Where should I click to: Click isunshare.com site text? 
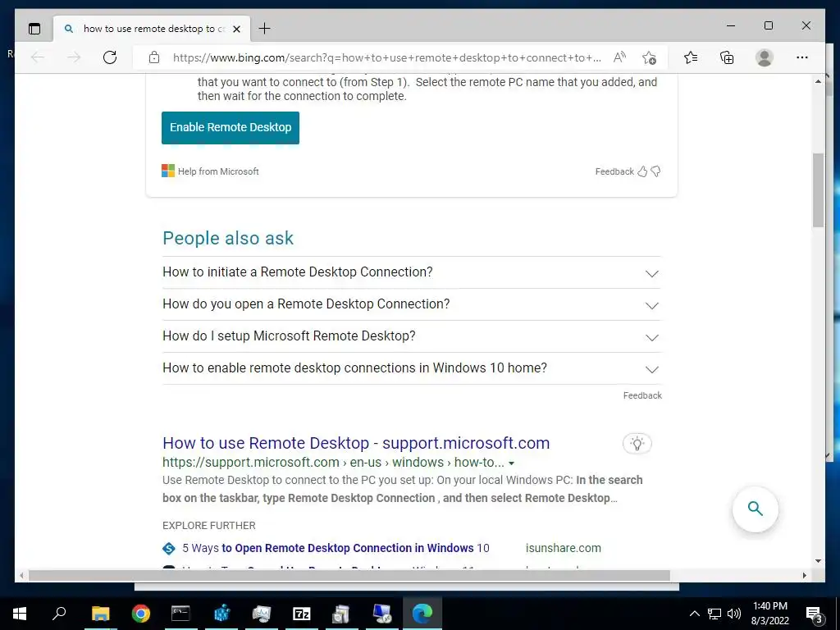click(563, 548)
